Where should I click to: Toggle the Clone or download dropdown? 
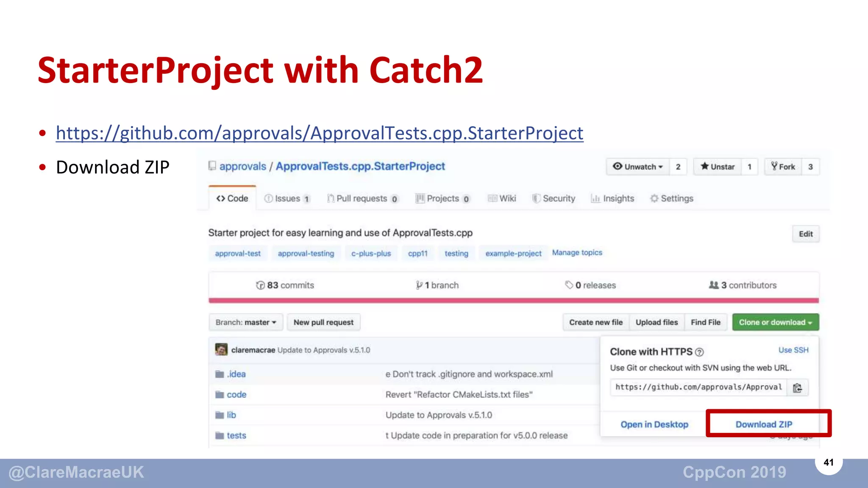point(776,322)
